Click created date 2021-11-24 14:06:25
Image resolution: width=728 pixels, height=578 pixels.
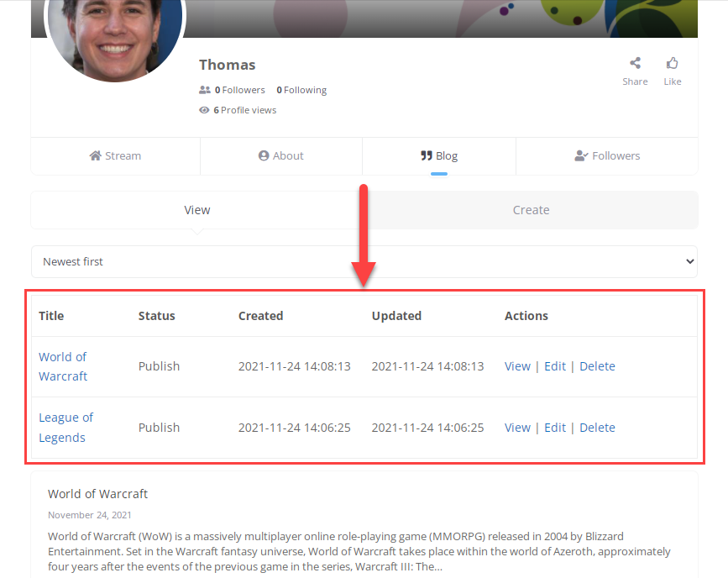(295, 428)
